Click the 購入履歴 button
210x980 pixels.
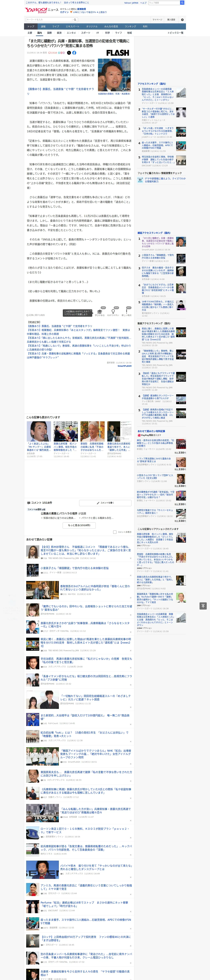(x=171, y=19)
